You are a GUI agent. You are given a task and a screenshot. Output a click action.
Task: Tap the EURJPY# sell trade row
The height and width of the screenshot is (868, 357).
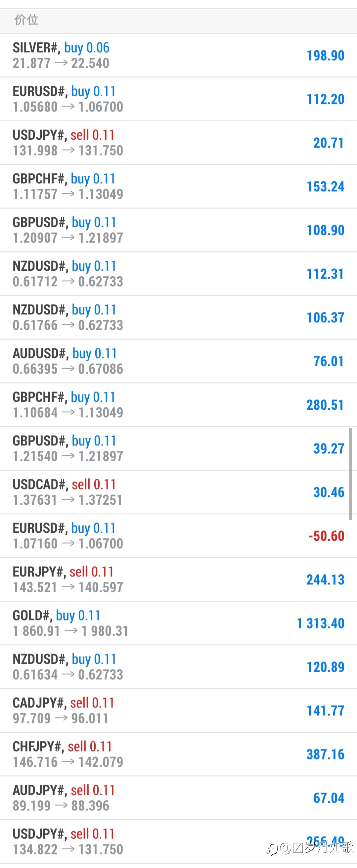pos(179,579)
